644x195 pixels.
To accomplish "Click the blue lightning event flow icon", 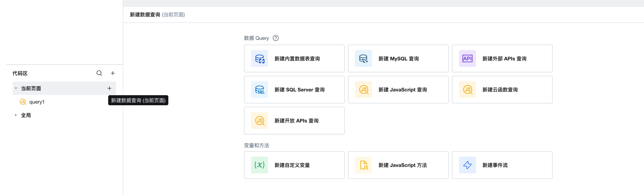I will point(467,165).
